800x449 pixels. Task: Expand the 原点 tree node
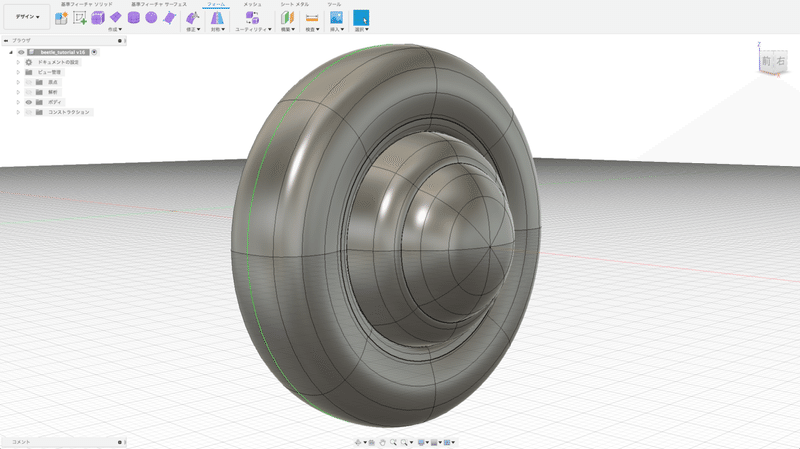[x=18, y=82]
